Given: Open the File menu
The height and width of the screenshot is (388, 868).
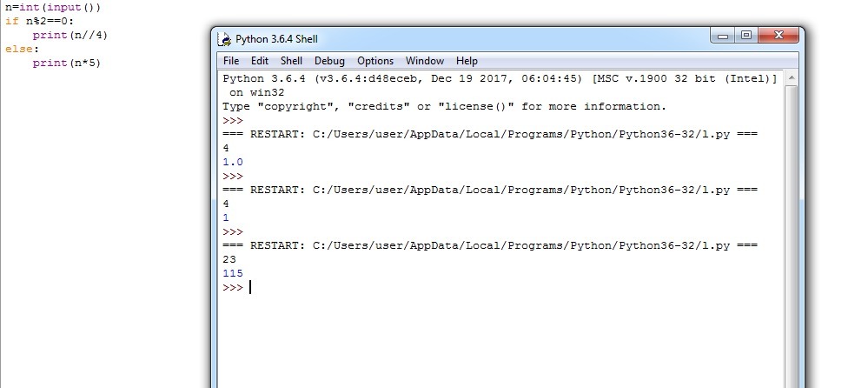Looking at the screenshot, I should [x=231, y=61].
